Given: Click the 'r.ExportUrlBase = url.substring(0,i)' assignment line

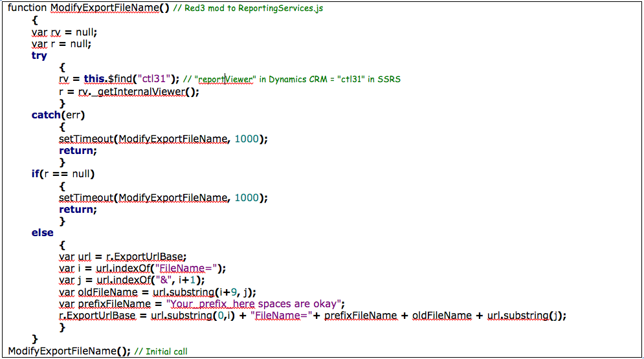Looking at the screenshot, I should pos(313,316).
